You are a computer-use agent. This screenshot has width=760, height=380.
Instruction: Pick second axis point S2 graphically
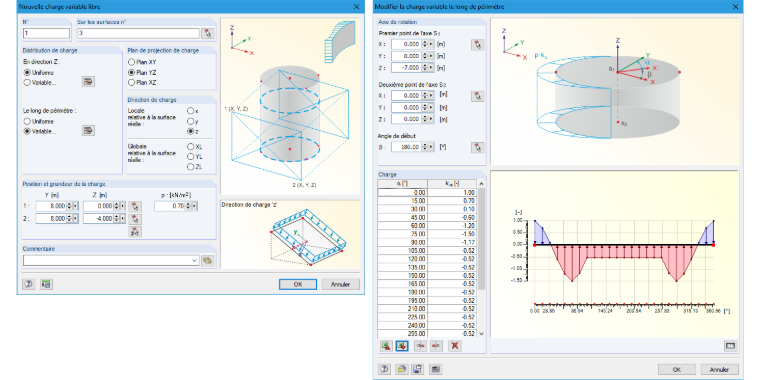477,96
